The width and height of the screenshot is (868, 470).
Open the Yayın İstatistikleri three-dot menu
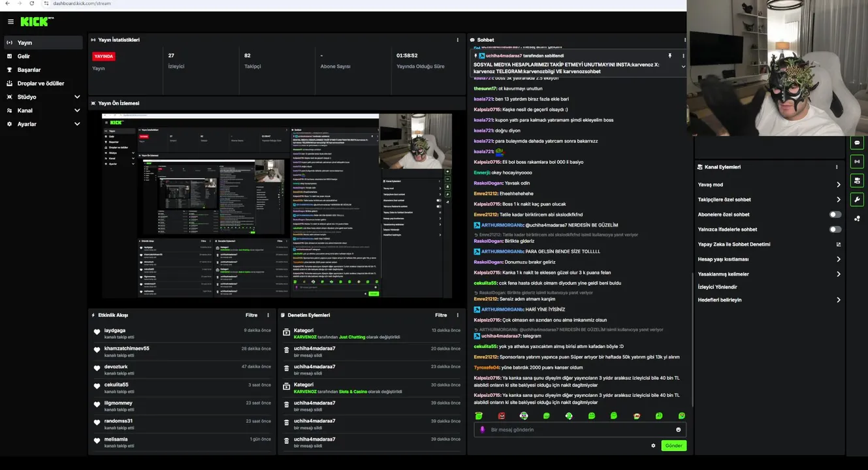click(457, 40)
